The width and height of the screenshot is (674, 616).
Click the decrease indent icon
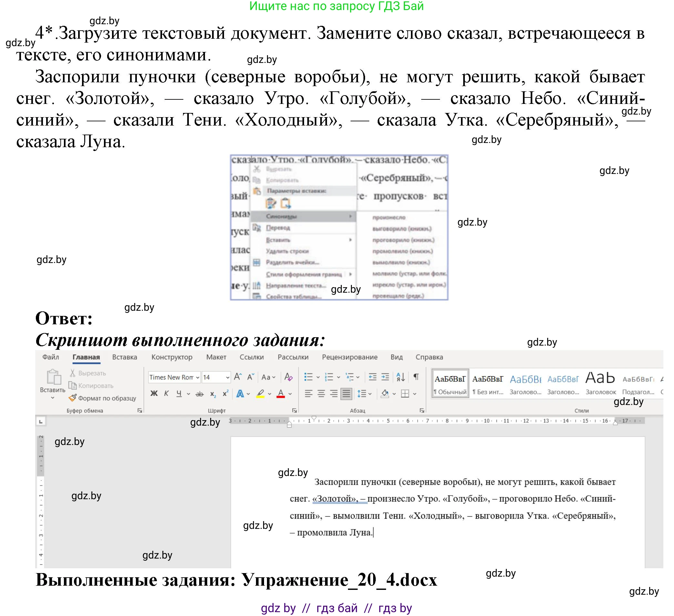coord(373,377)
